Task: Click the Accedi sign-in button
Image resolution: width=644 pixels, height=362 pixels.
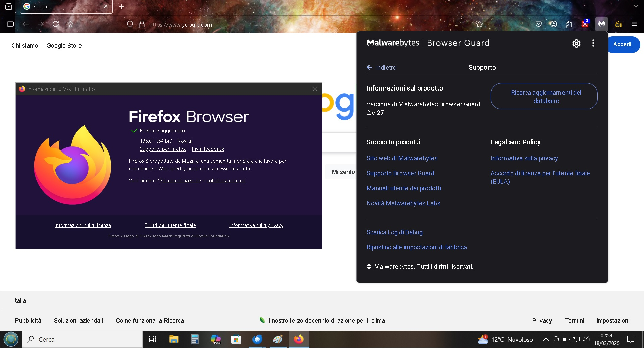Action: tap(624, 44)
